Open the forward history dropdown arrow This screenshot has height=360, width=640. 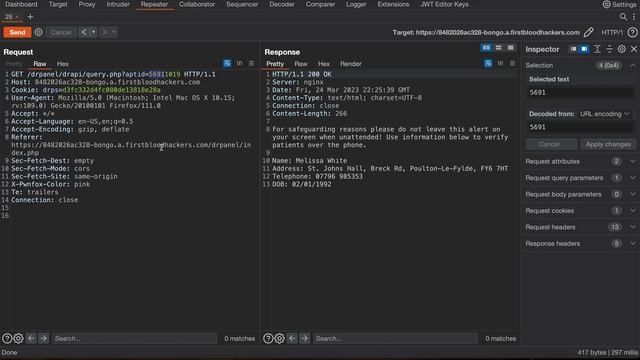[114, 32]
